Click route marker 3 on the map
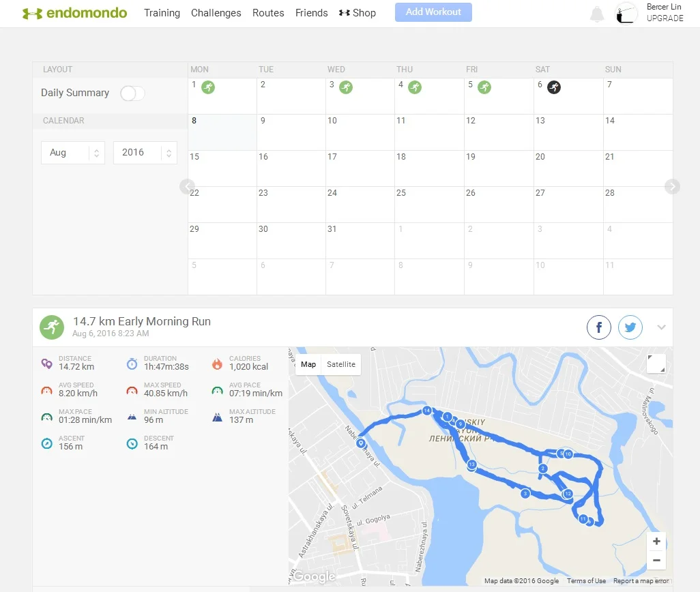700x592 pixels. pos(525,493)
